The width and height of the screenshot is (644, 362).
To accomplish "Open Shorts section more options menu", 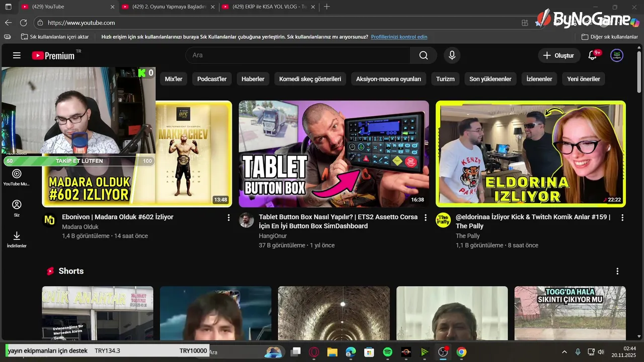I will 617,271.
